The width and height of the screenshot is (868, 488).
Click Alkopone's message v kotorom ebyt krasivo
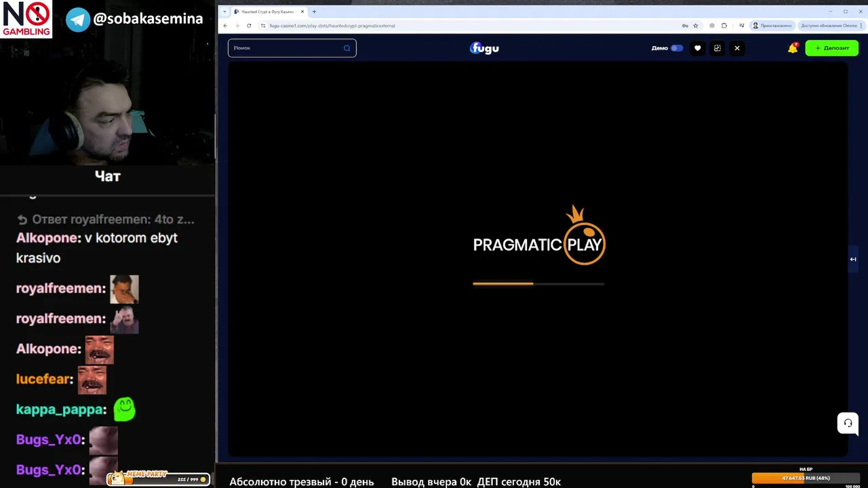click(97, 248)
